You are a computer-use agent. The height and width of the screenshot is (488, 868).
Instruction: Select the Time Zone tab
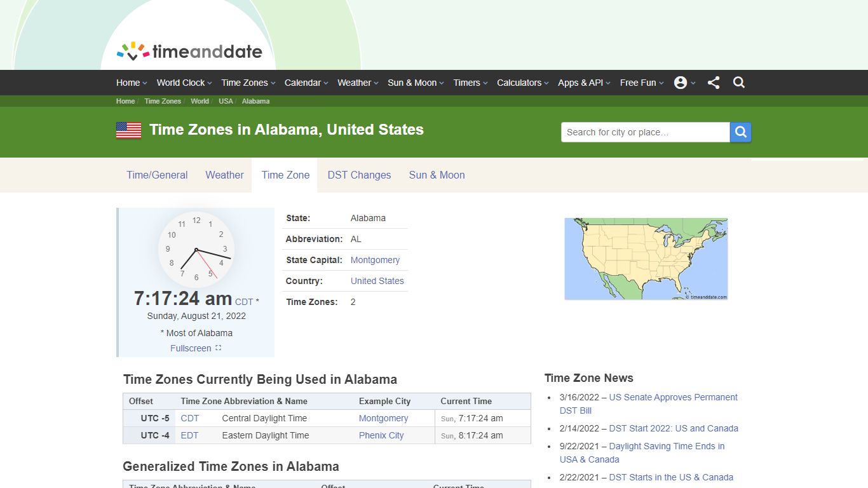coord(285,175)
